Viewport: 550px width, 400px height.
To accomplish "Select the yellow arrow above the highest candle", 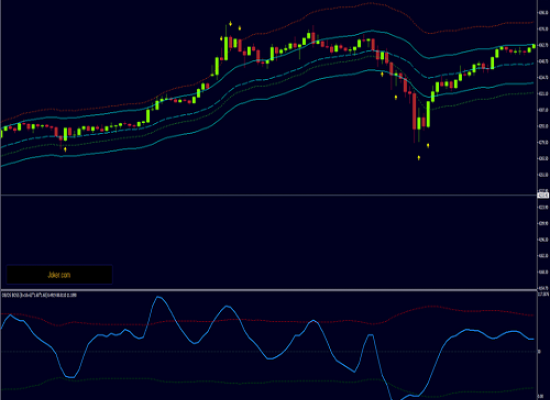I will tap(230, 24).
